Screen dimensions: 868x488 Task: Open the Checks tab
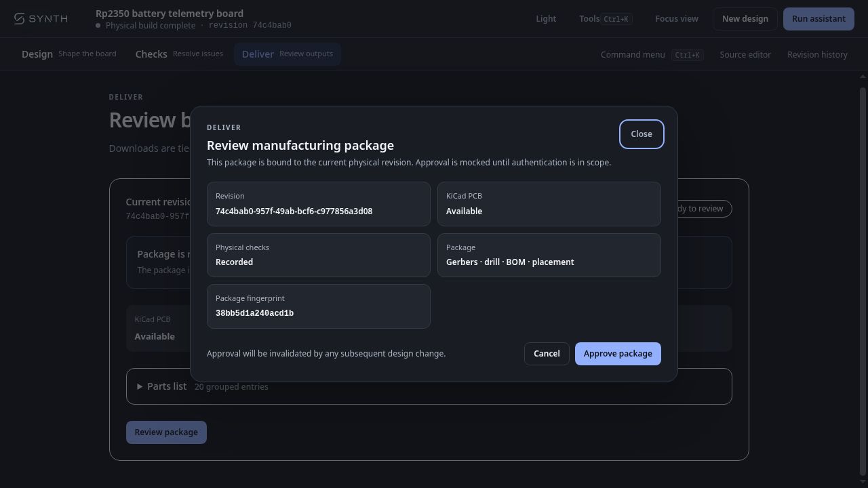(x=179, y=54)
